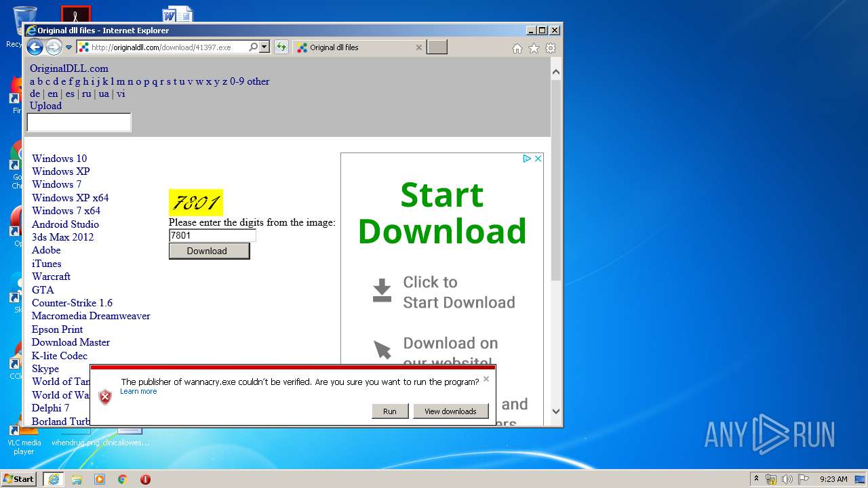Image resolution: width=868 pixels, height=488 pixels.
Task: Open the Counter-Strike 1.6 link
Action: click(72, 303)
